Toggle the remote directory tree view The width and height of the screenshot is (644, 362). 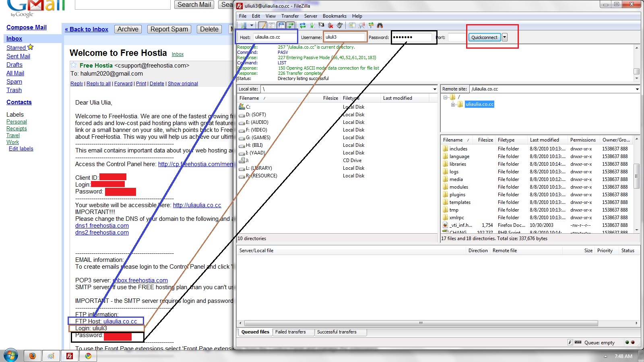click(281, 25)
